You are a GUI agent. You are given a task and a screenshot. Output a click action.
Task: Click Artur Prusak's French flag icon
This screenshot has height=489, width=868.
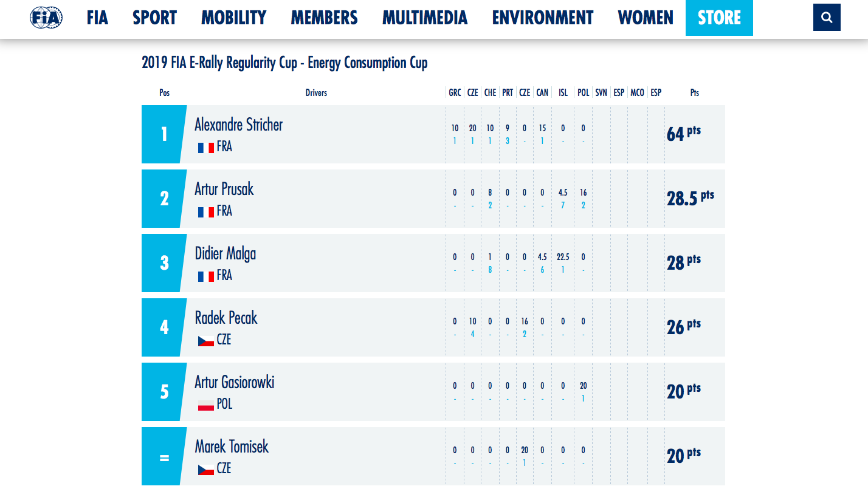coord(205,212)
